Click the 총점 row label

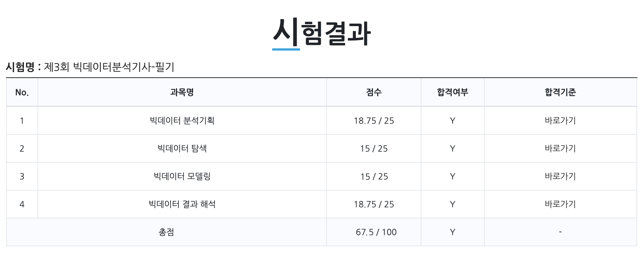tap(166, 232)
